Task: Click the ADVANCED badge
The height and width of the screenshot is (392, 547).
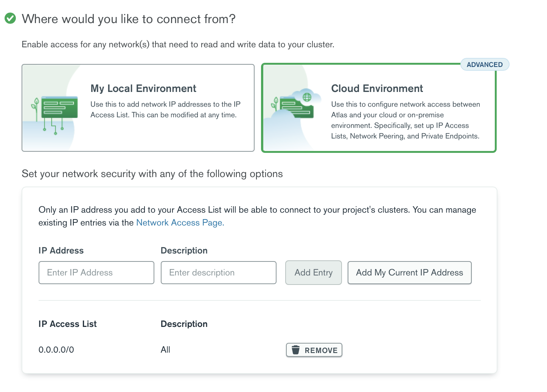Action: (484, 65)
